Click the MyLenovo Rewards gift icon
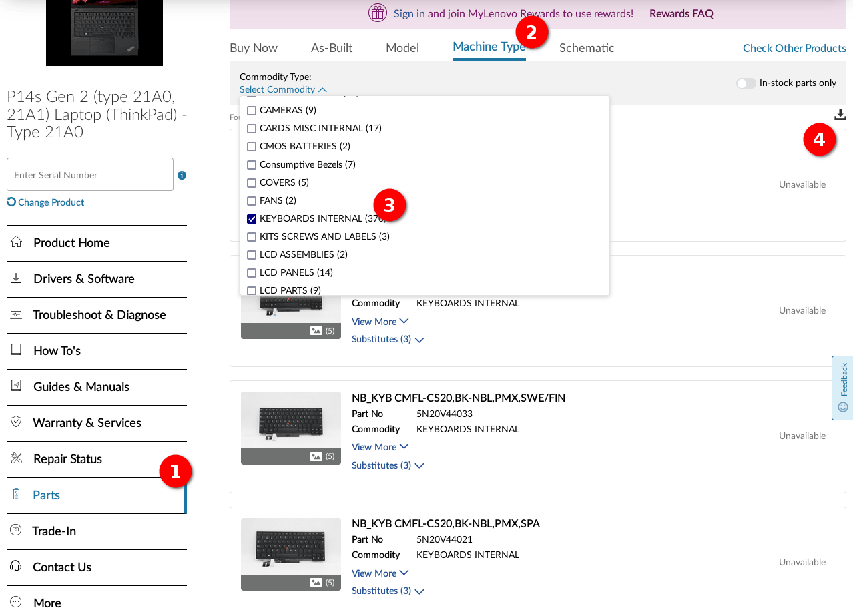 (x=378, y=13)
